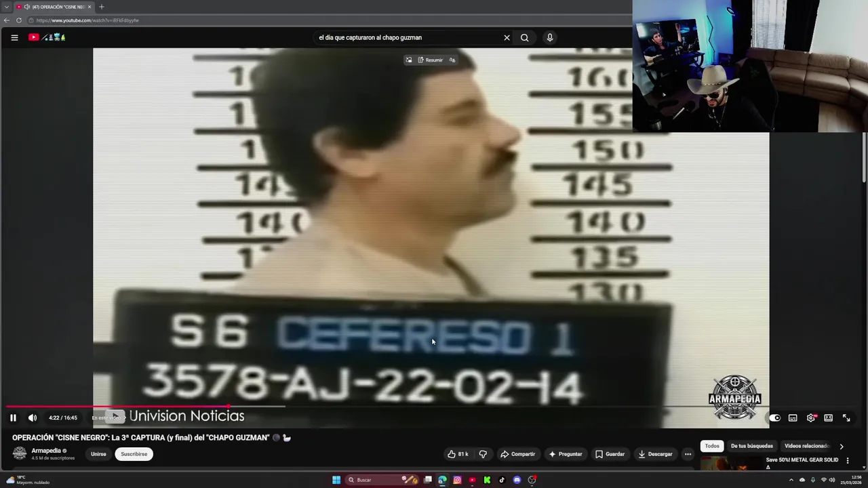Click picture-in-picture icon left of Resumir
Image resolution: width=868 pixels, height=488 pixels.
(x=409, y=60)
